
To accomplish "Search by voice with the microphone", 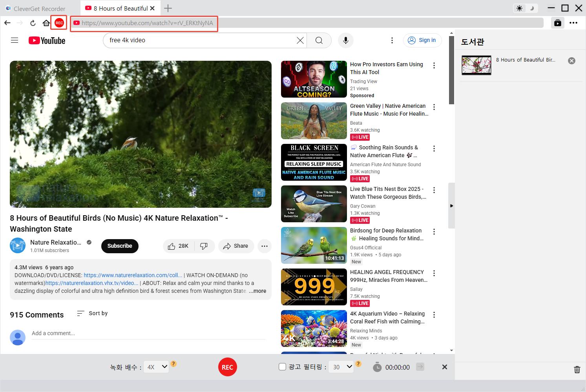I will coord(346,40).
